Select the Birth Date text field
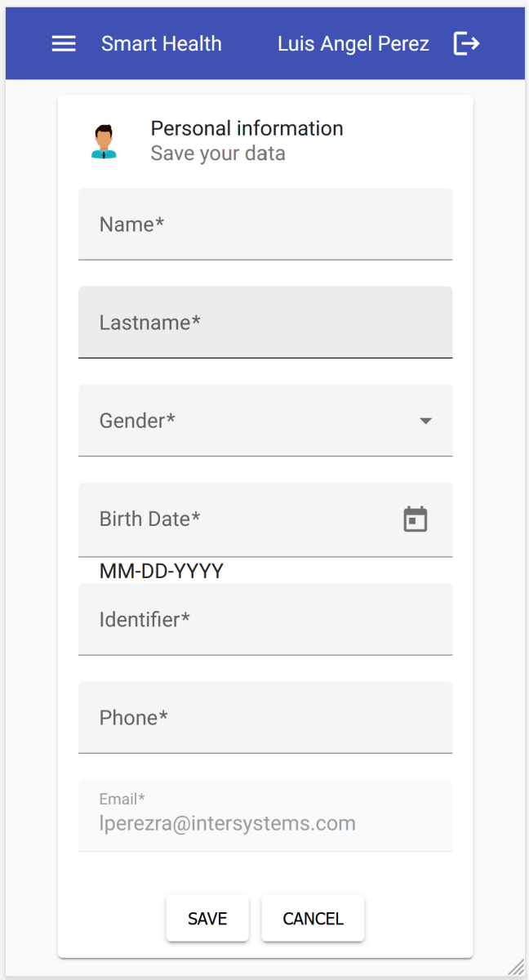Screen dimensions: 529x980 (x=237, y=519)
